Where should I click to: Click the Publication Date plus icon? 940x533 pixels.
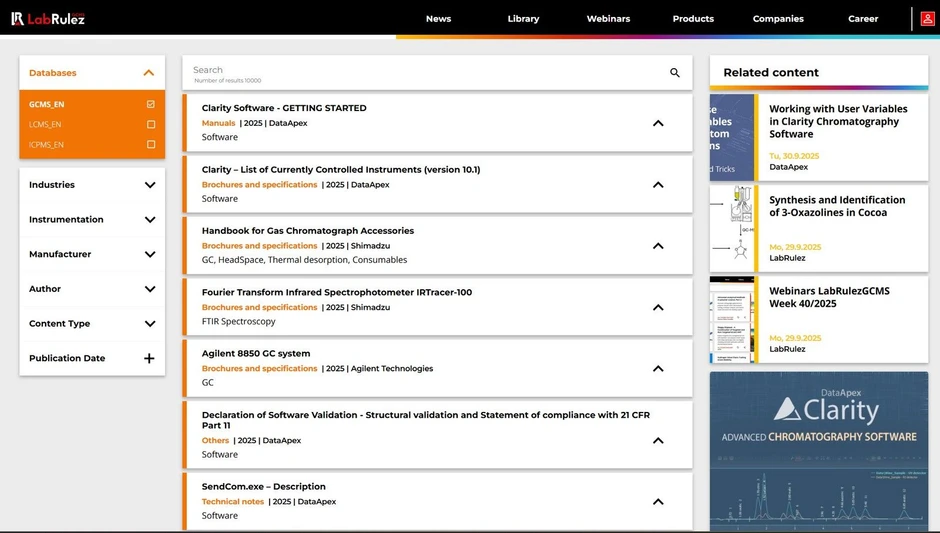[149, 358]
